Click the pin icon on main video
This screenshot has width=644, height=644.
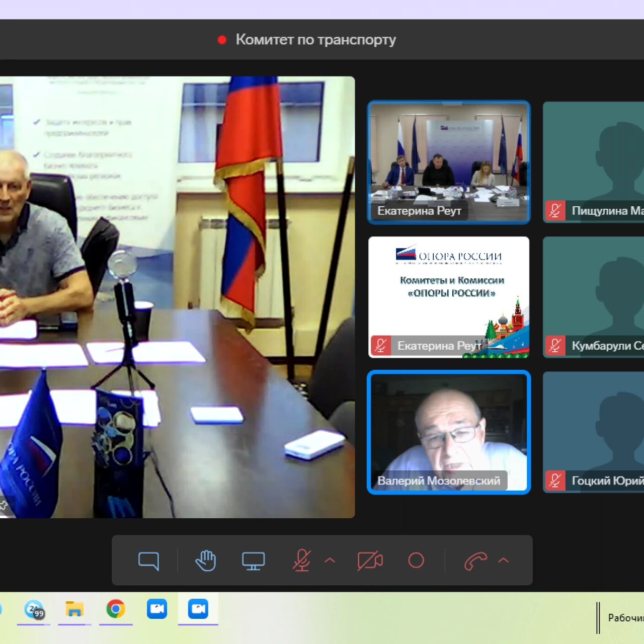point(3,505)
